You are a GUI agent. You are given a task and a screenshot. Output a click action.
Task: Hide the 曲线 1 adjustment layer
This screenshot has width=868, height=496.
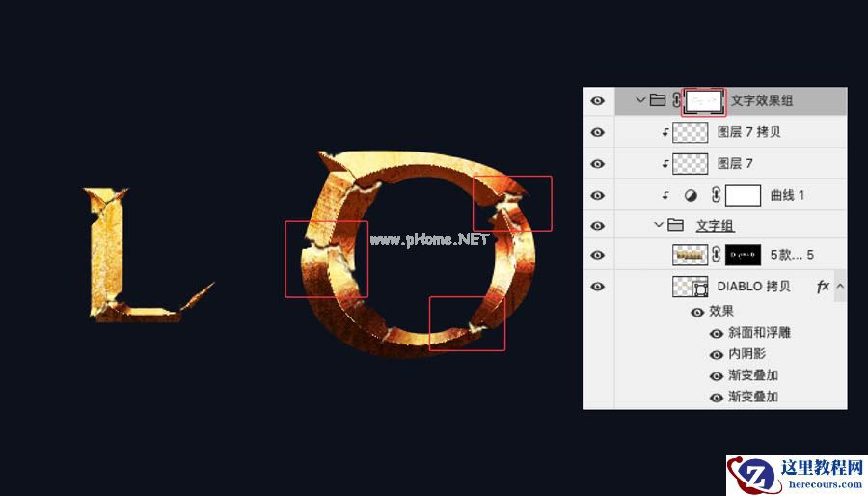coord(597,196)
